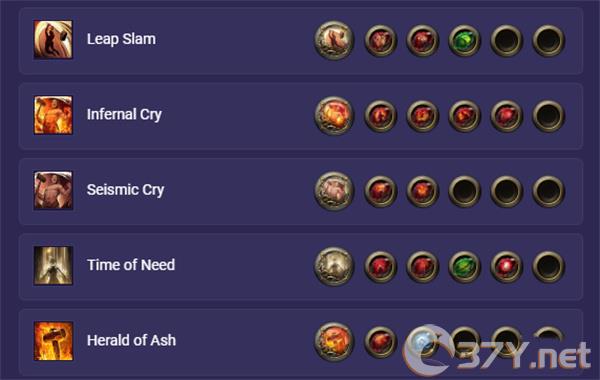The width and height of the screenshot is (600, 380).
Task: Click the Time of Need skill icon
Action: pyautogui.click(x=53, y=266)
